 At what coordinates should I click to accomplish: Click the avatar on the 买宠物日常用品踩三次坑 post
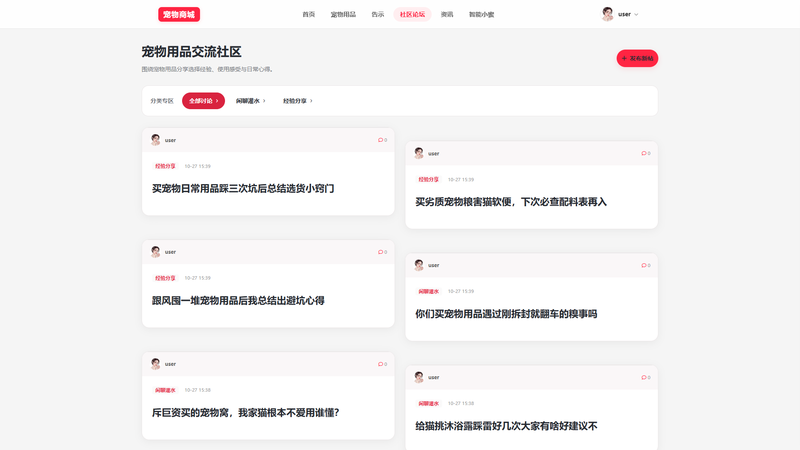[x=156, y=140]
